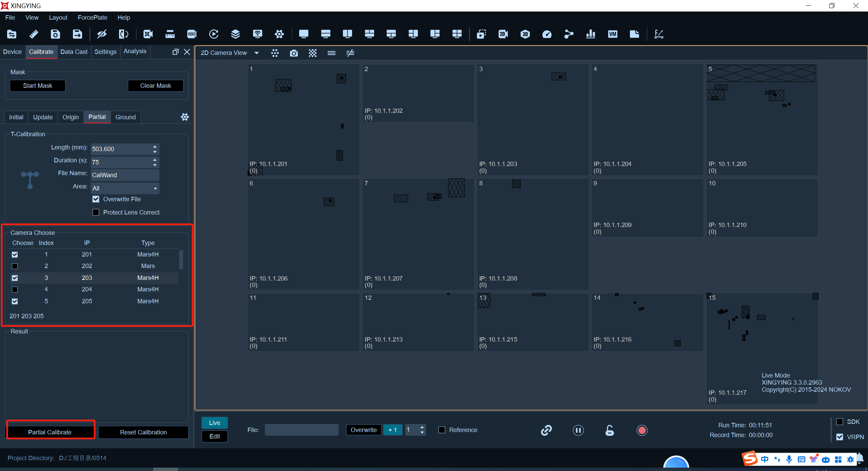Click the 2D view toolbar icon

click(x=503, y=34)
